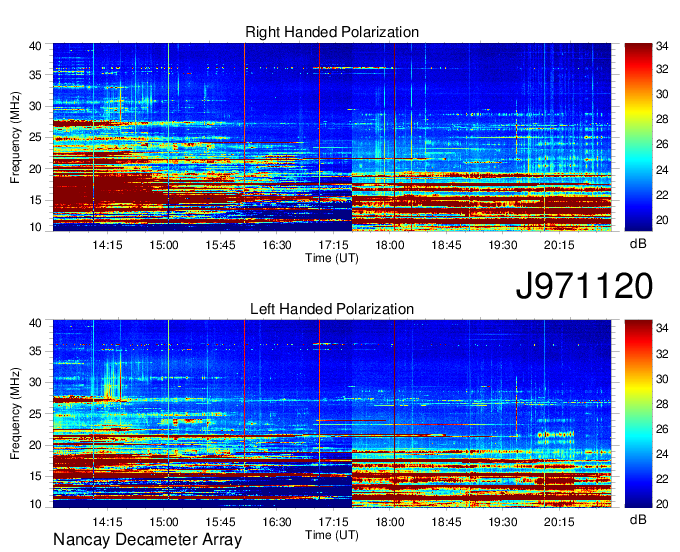Click "dB" label under Left Handed color bar
The height and width of the screenshot is (552, 680).
pyautogui.click(x=638, y=519)
